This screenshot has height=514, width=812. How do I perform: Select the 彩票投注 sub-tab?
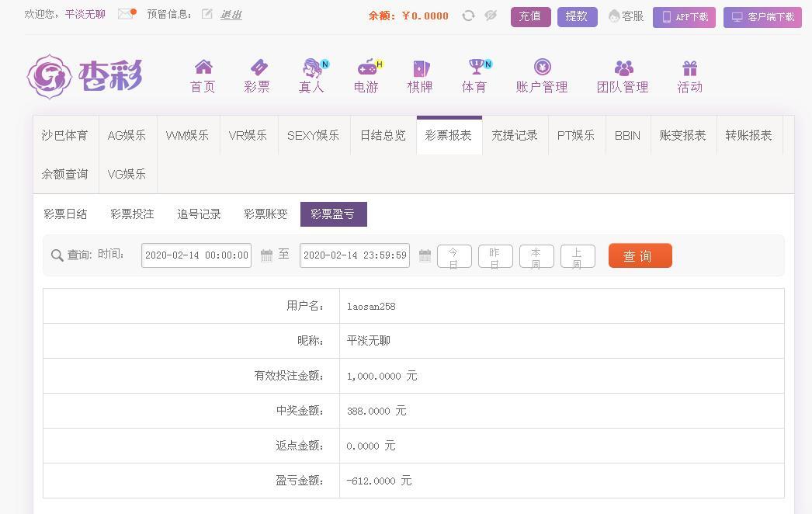tap(132, 214)
